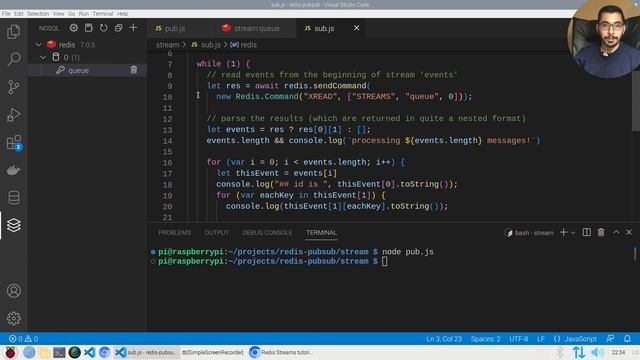Maximize the panel size chevron
The height and width of the screenshot is (360, 640).
pyautogui.click(x=616, y=232)
